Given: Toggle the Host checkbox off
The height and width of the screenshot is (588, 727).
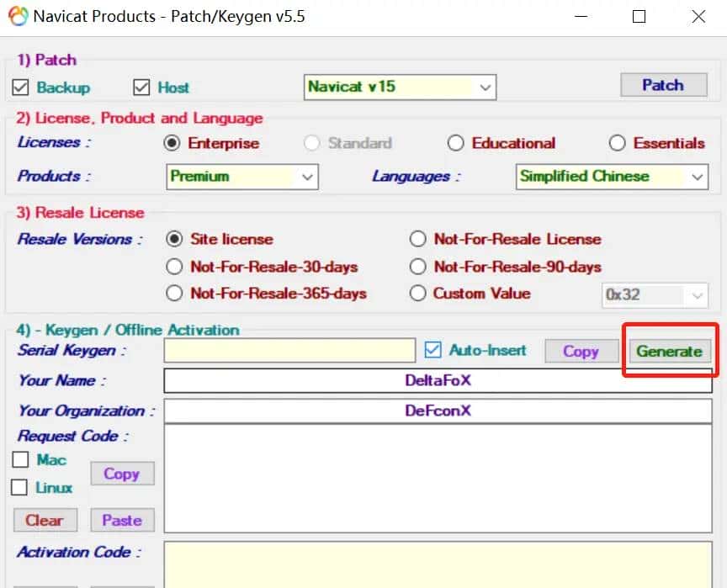Looking at the screenshot, I should 141,87.
